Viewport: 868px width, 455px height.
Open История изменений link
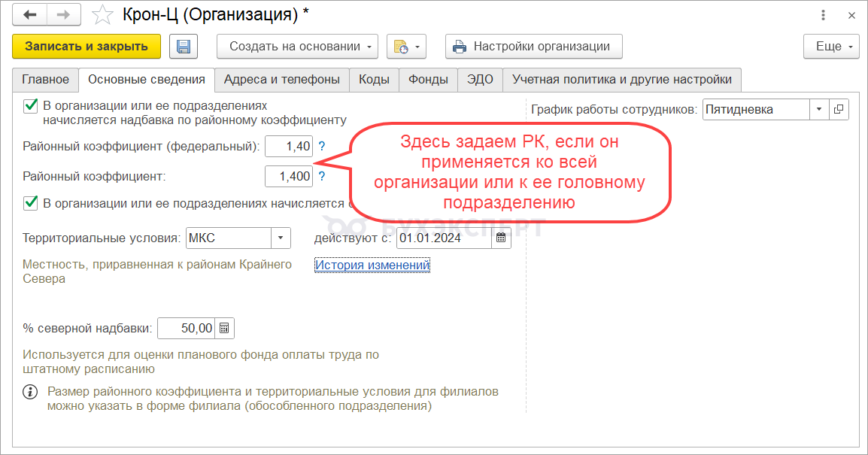click(372, 265)
